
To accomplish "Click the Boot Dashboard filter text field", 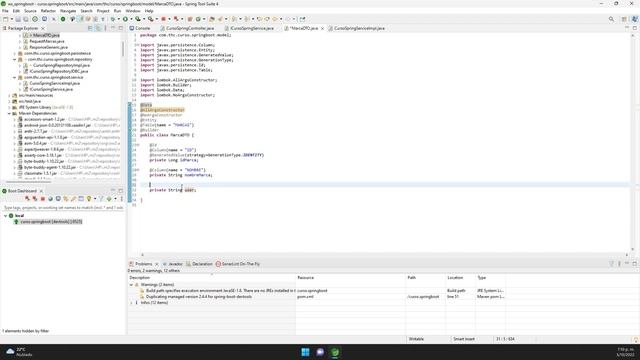I will click(x=63, y=208).
